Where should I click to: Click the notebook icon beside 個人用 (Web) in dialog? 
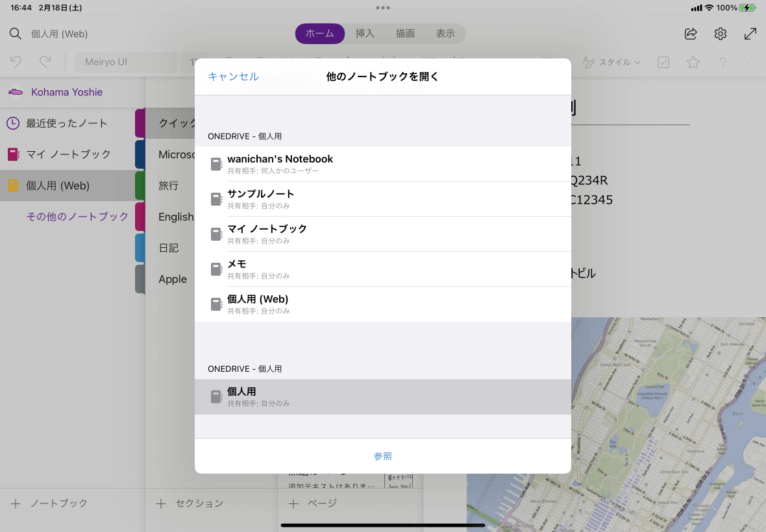click(216, 304)
